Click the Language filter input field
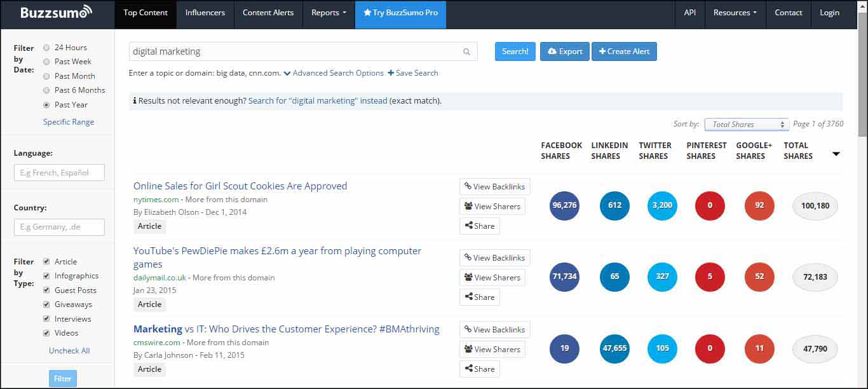The height and width of the screenshot is (389, 868). point(59,172)
